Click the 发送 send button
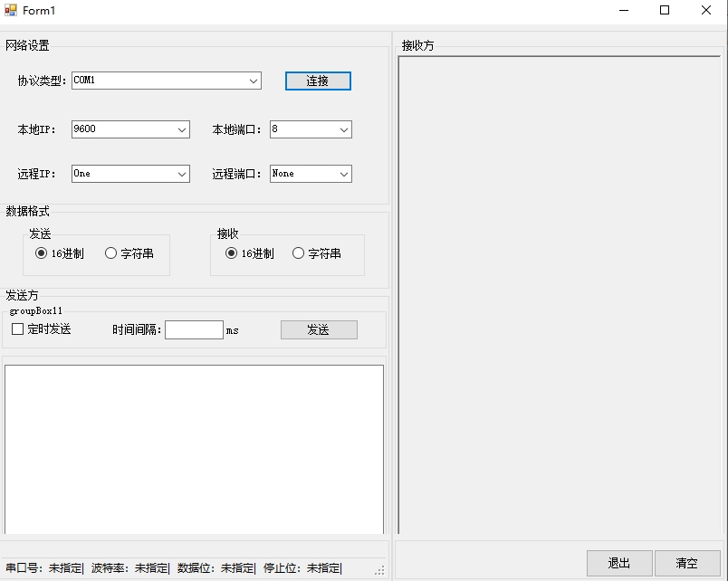The width and height of the screenshot is (728, 581). (319, 330)
